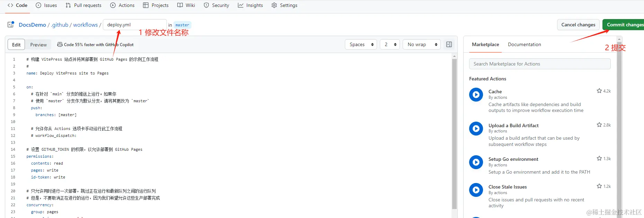This screenshot has height=218, width=644.
Task: Open repository Settings tab
Action: coord(285,5)
